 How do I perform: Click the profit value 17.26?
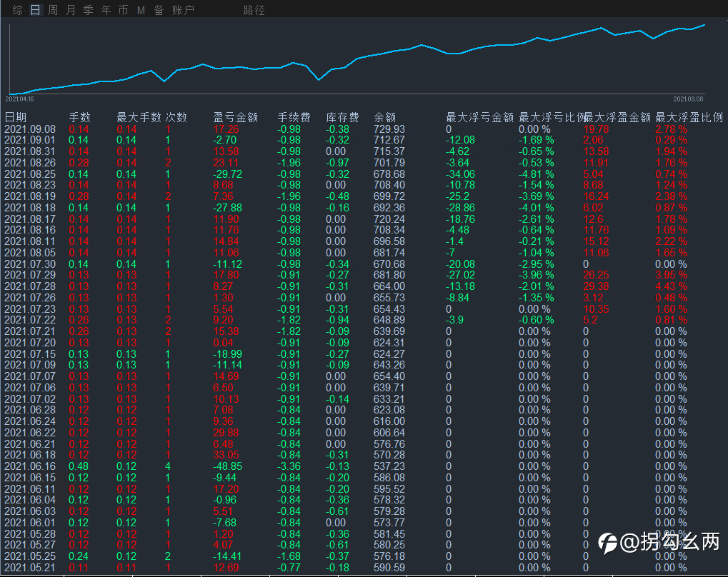coord(226,129)
